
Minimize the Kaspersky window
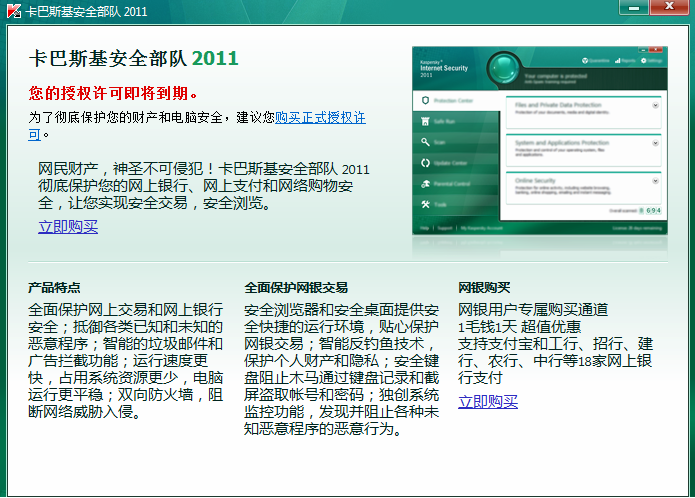pyautogui.click(x=633, y=8)
